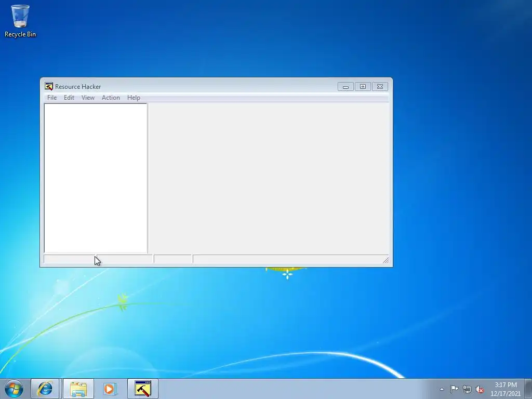
Task: Click the Resource Hacker taskbar button
Action: click(x=143, y=389)
